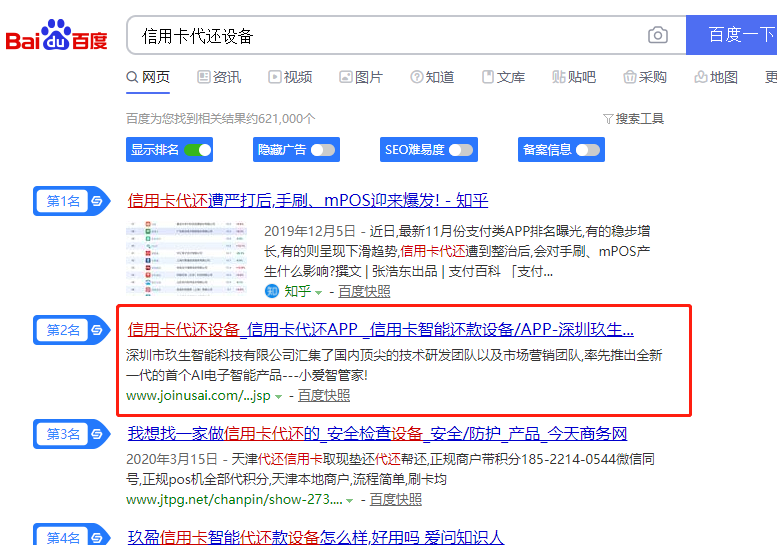This screenshot has height=545, width=777.
Task: Click the icon on 第4名 rank badge
Action: pos(97,537)
